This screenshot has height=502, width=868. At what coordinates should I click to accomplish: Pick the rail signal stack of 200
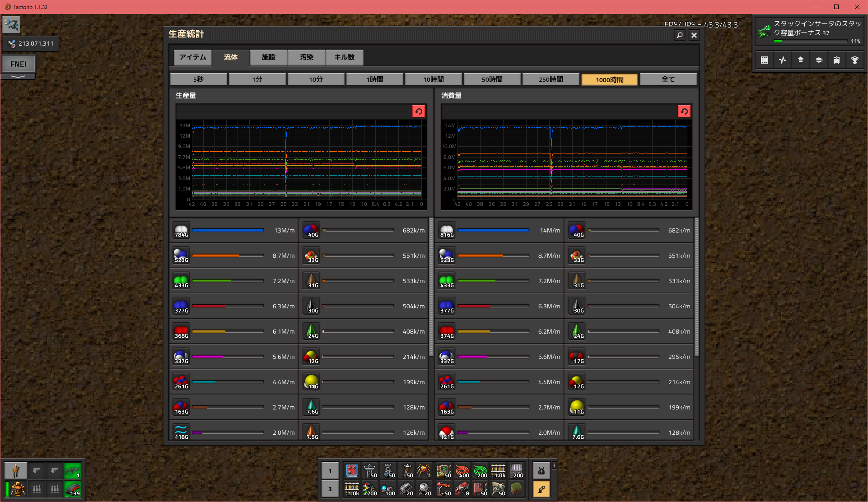click(370, 489)
